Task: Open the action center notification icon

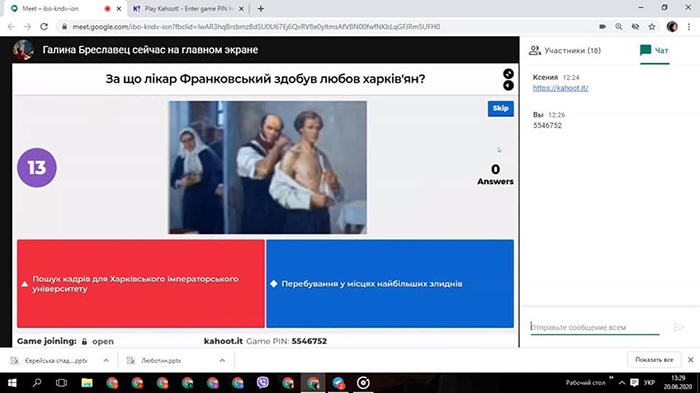Action: [634, 383]
